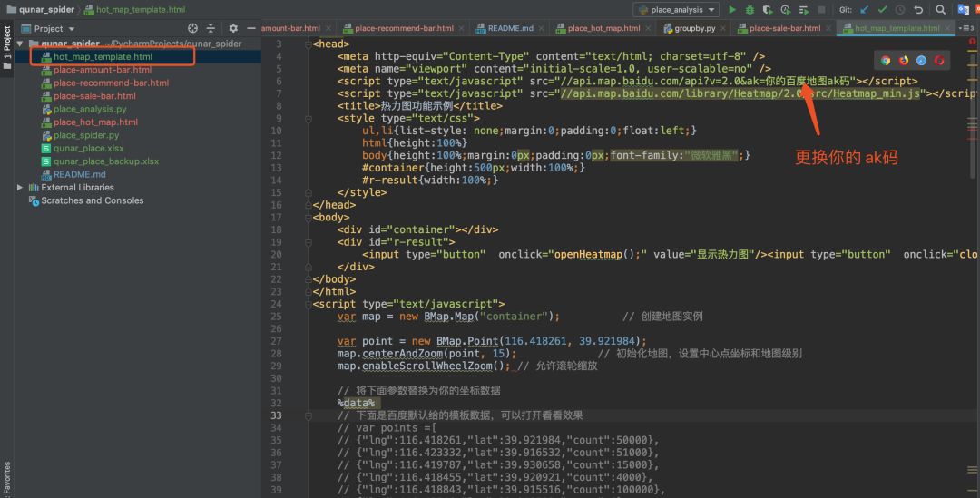Run the place_analysis configuration

(732, 10)
